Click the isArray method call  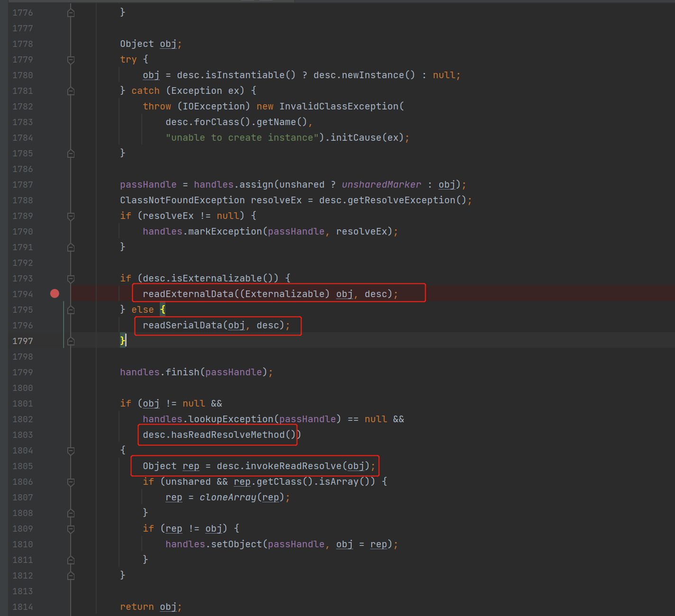pos(339,481)
